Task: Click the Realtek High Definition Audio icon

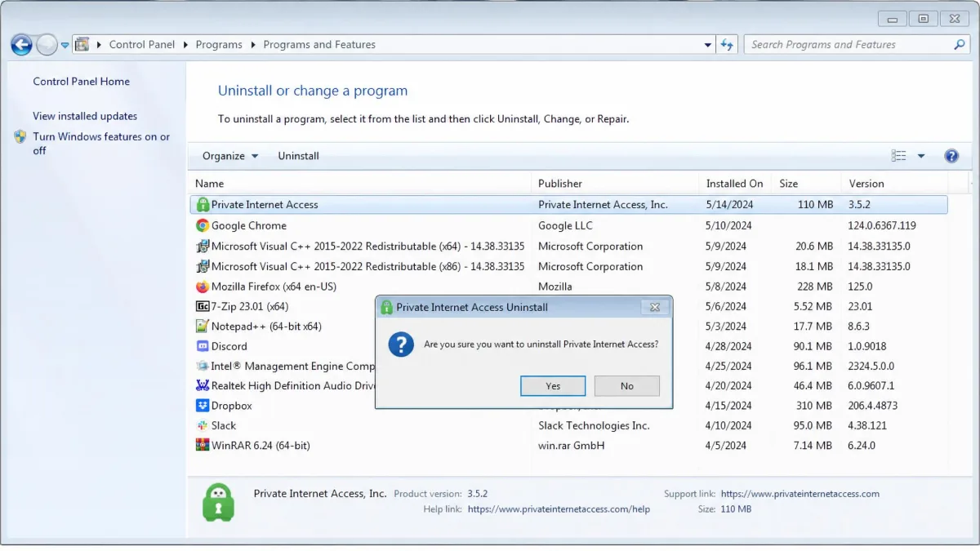Action: (x=203, y=385)
